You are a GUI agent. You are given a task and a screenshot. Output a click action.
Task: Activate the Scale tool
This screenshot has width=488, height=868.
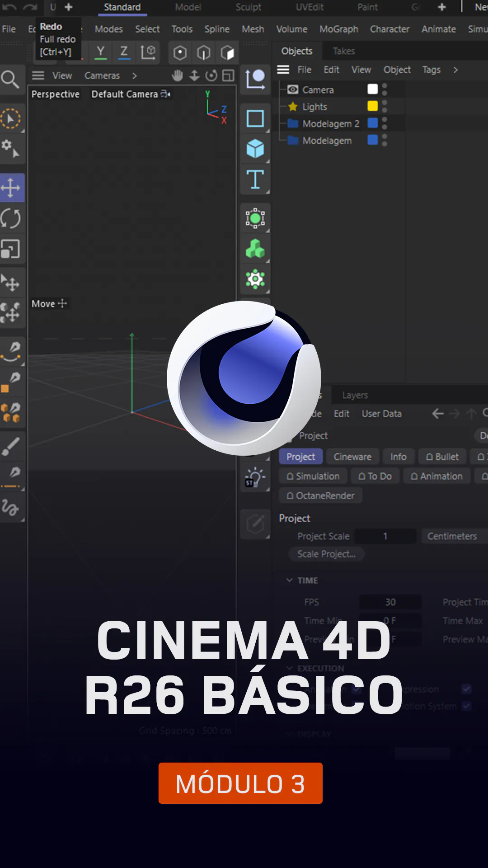click(11, 249)
